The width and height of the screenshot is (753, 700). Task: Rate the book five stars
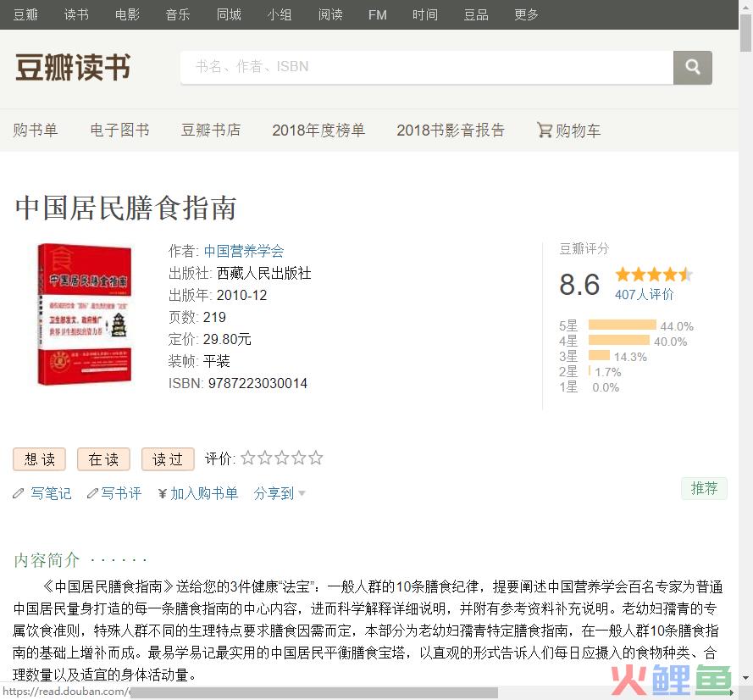coord(315,458)
